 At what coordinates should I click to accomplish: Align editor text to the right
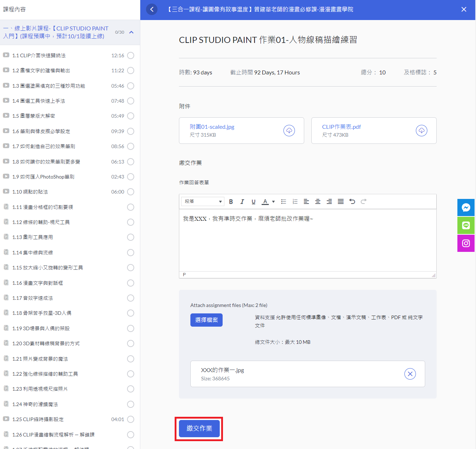[x=329, y=201]
